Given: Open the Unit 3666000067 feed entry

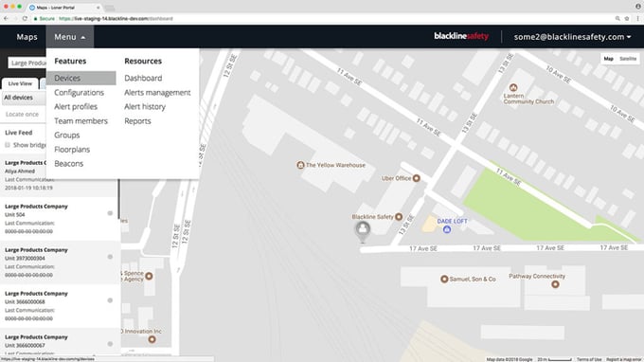Looking at the screenshot, I should pyautogui.click(x=60, y=342).
